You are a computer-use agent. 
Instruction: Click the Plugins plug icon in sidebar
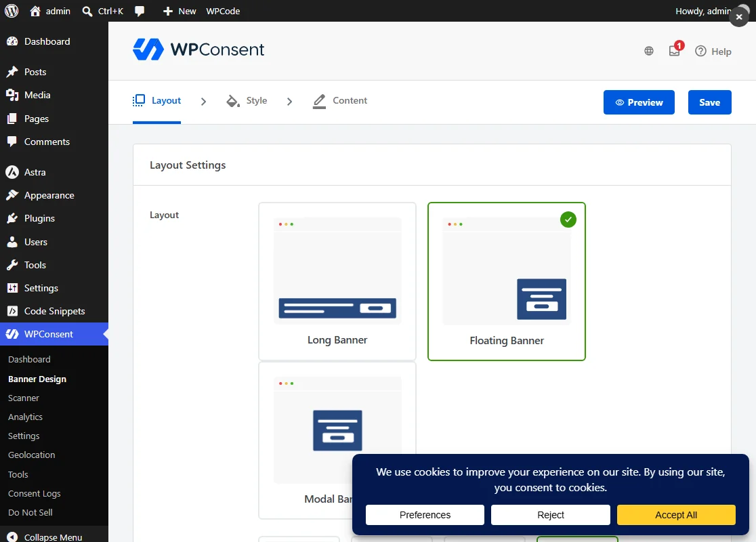pyautogui.click(x=12, y=218)
